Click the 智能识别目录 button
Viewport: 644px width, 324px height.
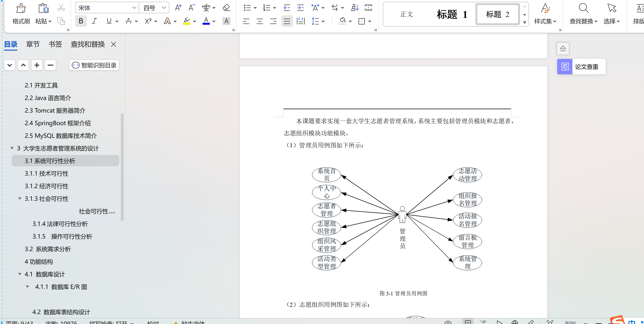[x=94, y=65]
